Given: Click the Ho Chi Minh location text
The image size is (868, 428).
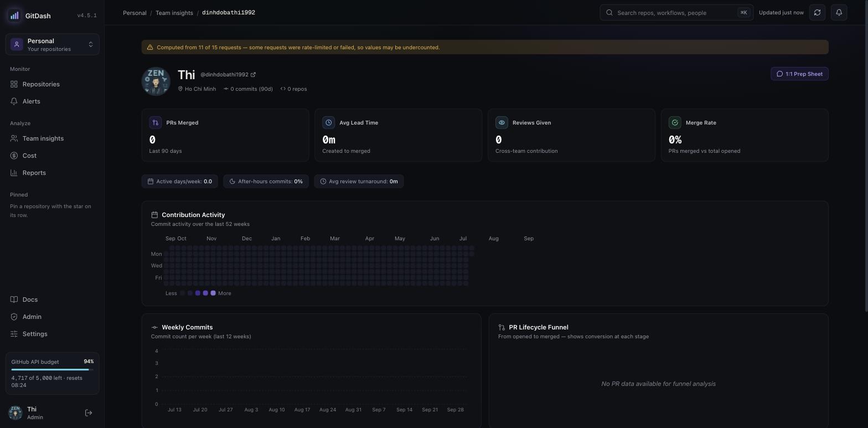Looking at the screenshot, I should 200,89.
